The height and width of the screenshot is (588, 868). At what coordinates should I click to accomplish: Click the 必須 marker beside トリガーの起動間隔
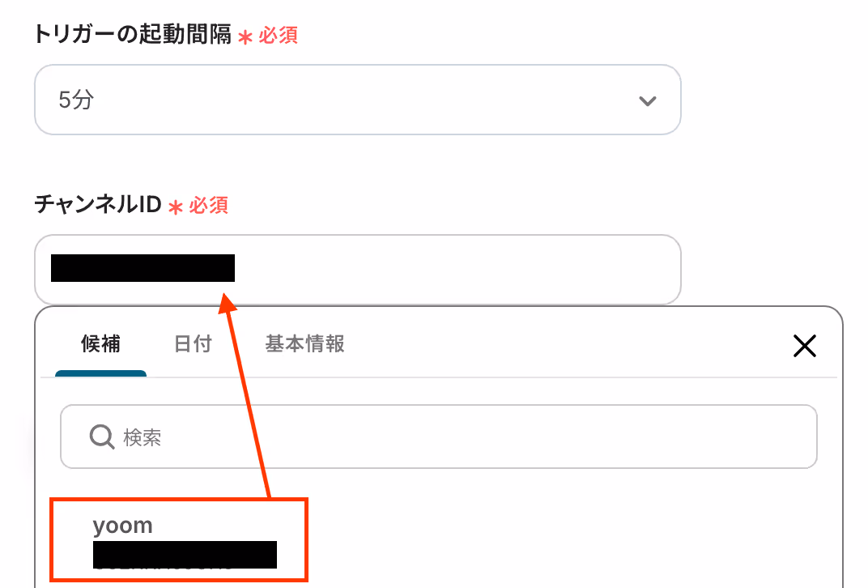point(278,36)
